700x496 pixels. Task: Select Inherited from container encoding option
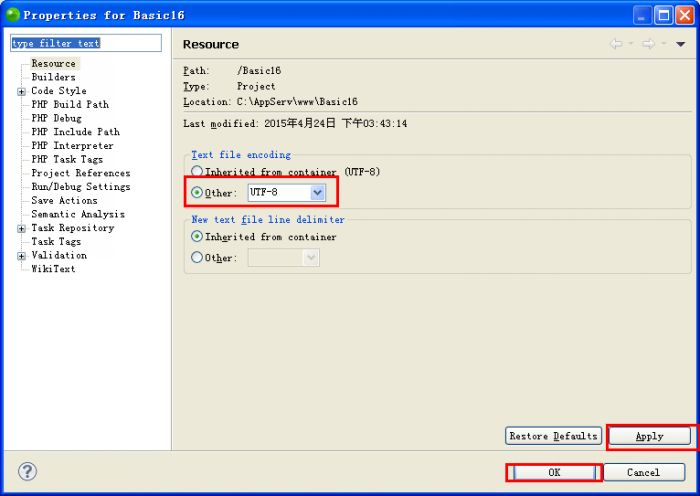pos(197,172)
